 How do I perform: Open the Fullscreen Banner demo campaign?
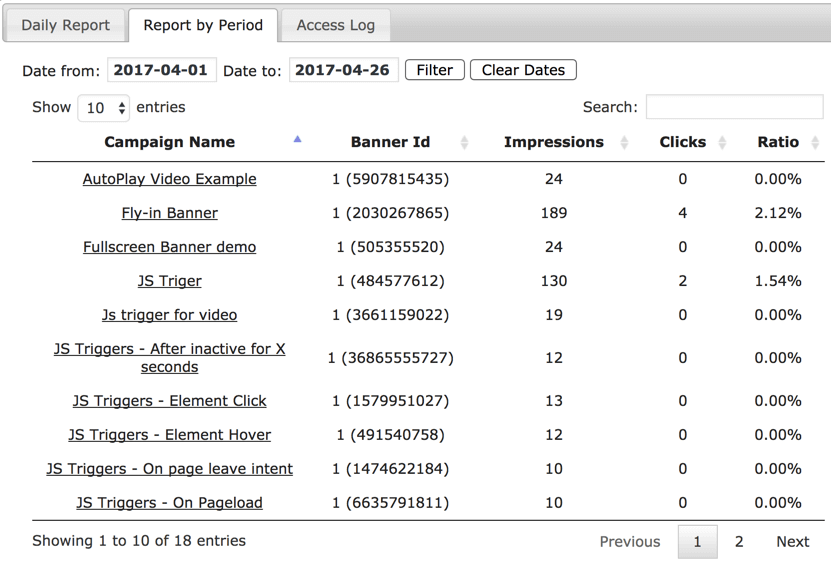pos(169,247)
